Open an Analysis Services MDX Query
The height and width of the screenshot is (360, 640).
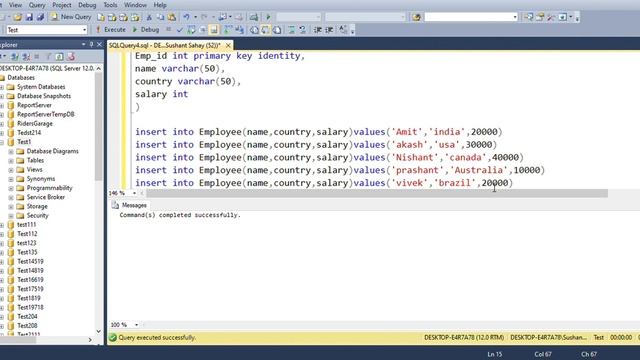point(112,17)
